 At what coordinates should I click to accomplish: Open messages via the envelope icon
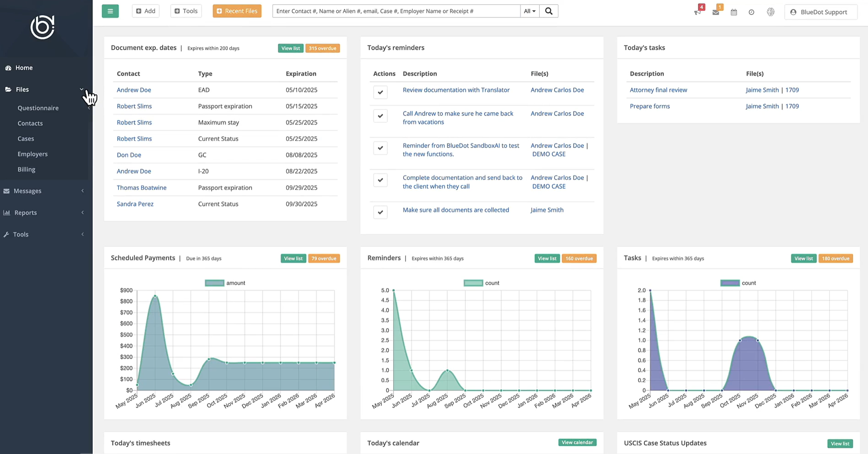716,12
